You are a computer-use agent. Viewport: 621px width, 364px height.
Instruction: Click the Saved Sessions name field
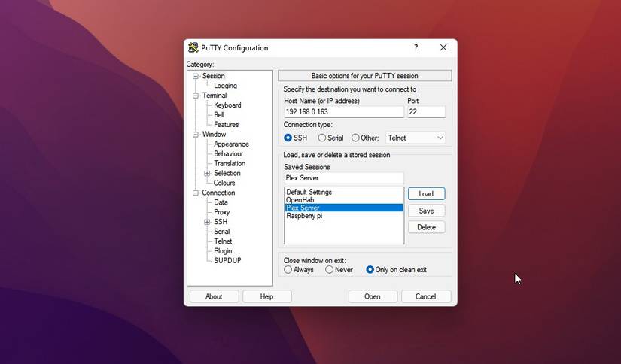tap(344, 178)
